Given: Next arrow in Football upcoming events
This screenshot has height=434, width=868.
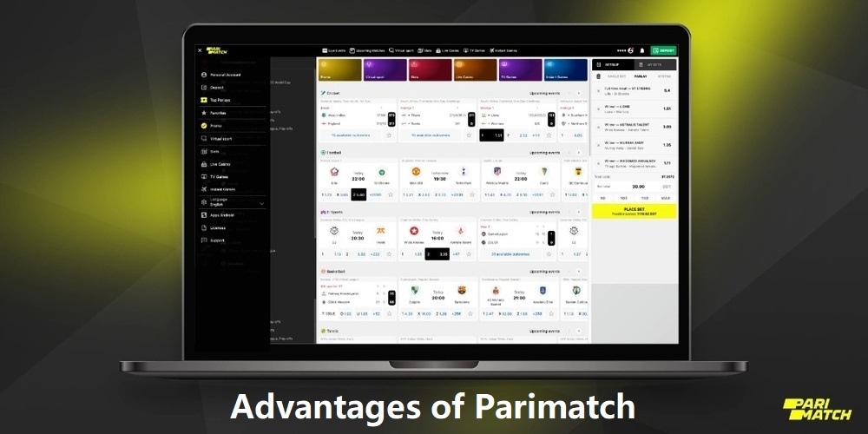Looking at the screenshot, I should 578,153.
